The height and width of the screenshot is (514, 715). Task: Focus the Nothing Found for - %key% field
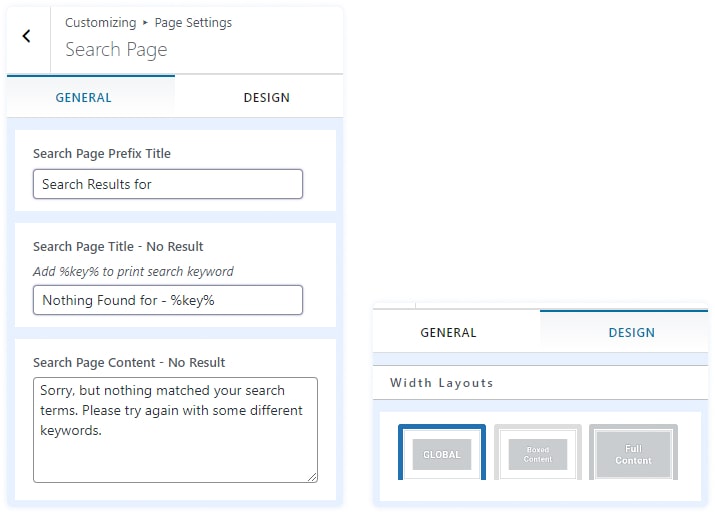tap(167, 300)
